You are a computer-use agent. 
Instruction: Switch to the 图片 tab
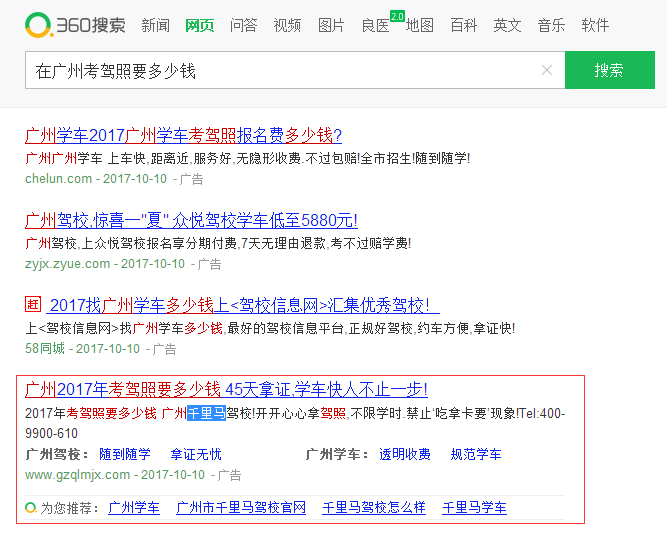click(x=331, y=25)
